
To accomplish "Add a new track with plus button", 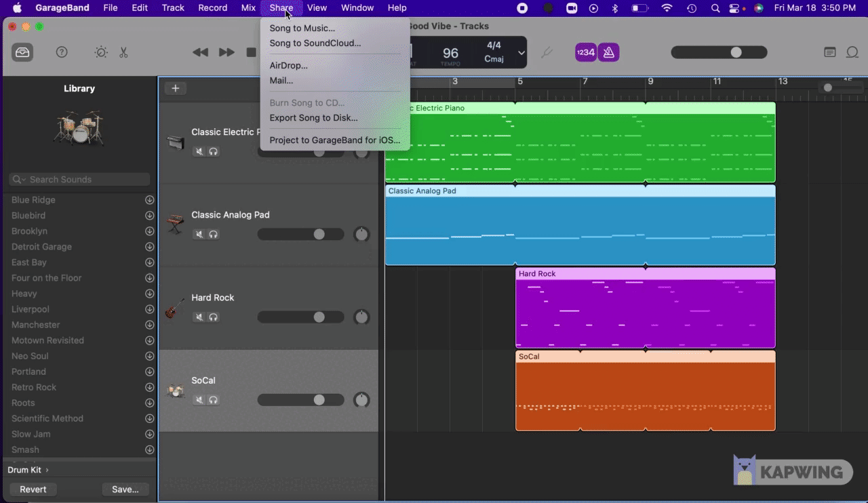I will coord(175,88).
